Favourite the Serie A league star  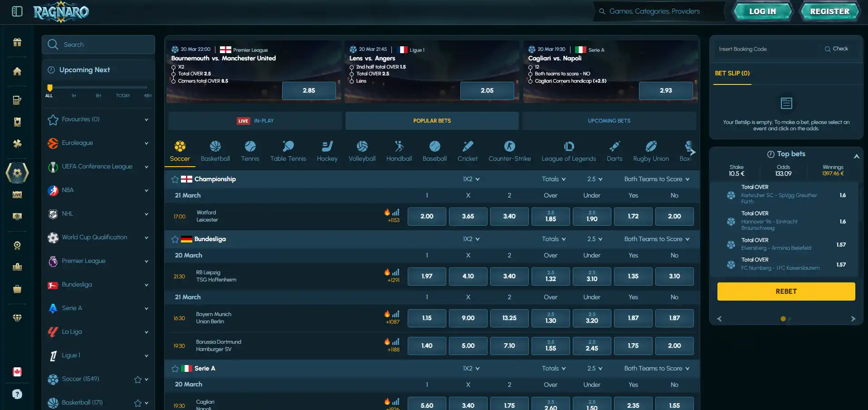click(x=175, y=369)
